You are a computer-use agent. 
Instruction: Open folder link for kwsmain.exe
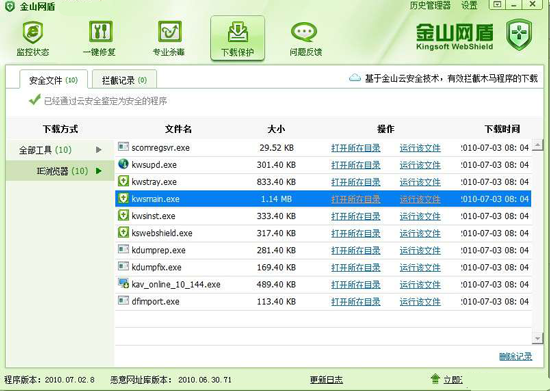pyautogui.click(x=356, y=199)
